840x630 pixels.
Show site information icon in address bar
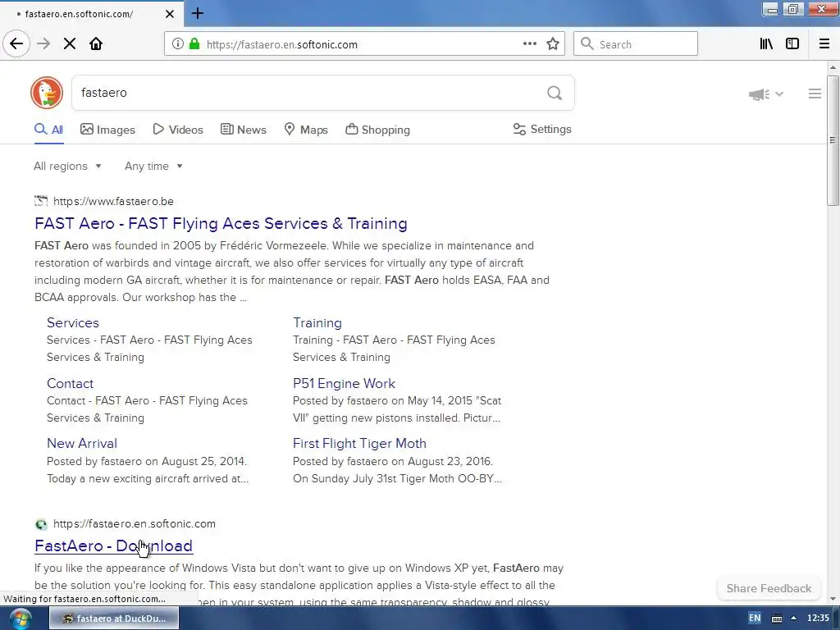point(177,44)
